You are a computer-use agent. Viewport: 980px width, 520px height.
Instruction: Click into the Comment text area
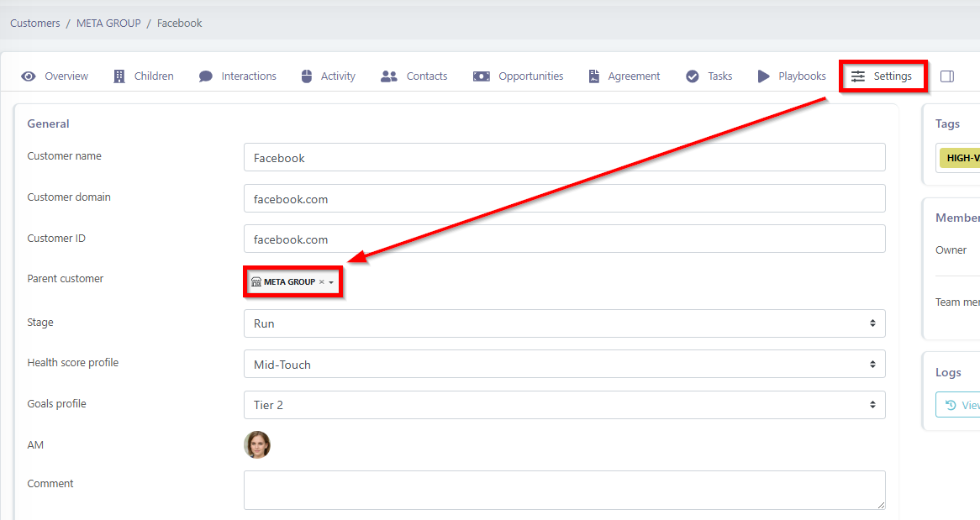pos(564,490)
